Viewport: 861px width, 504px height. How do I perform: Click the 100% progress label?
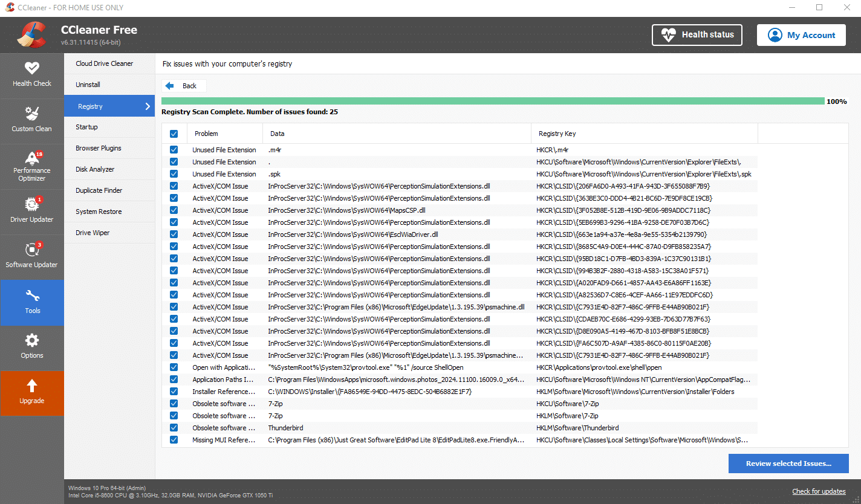pos(837,102)
